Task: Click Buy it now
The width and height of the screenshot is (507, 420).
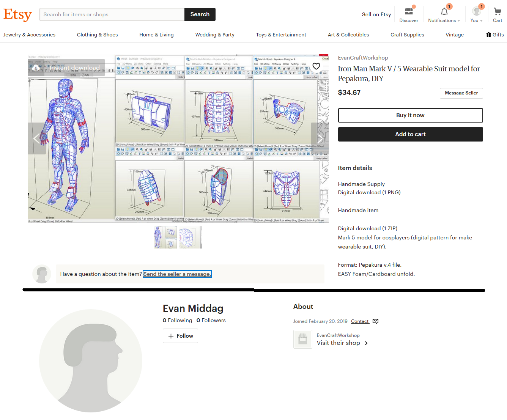Action: coord(410,115)
